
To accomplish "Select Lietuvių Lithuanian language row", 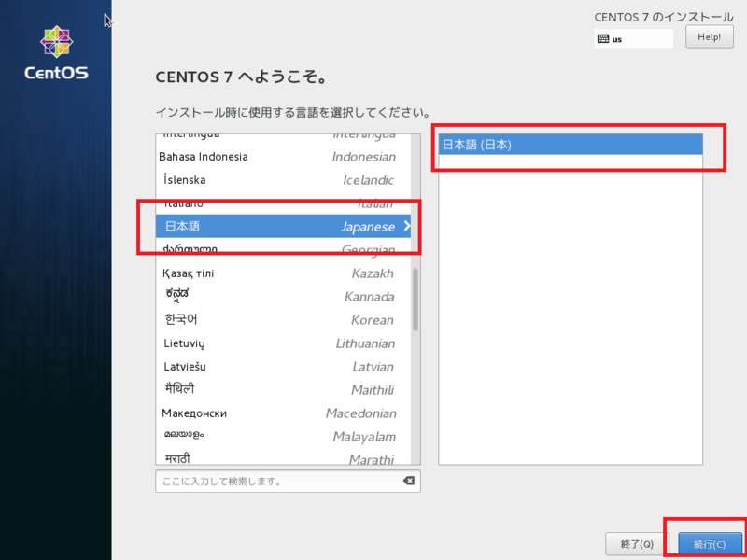I will (284, 343).
